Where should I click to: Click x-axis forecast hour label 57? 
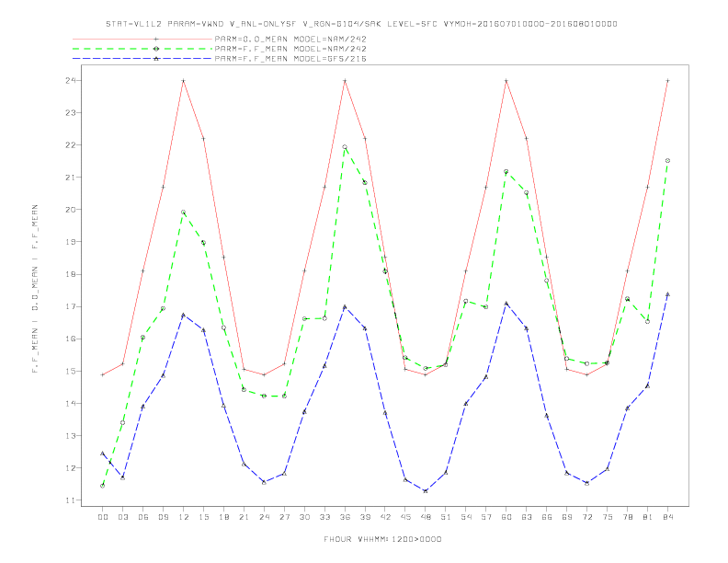[486, 517]
